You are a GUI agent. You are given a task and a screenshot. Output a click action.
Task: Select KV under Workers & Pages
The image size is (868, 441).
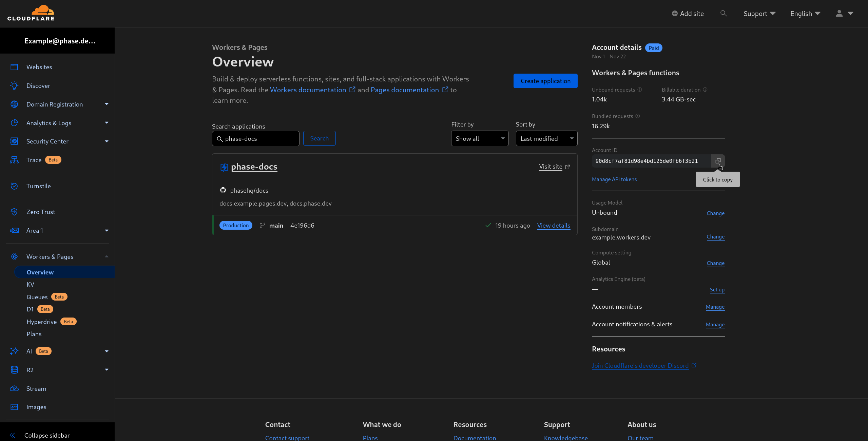(x=31, y=284)
